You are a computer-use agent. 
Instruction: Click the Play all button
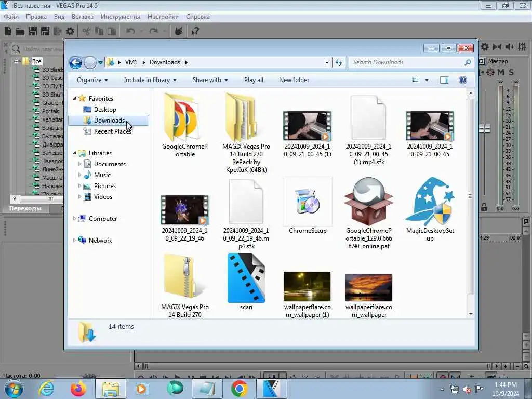[x=254, y=80]
